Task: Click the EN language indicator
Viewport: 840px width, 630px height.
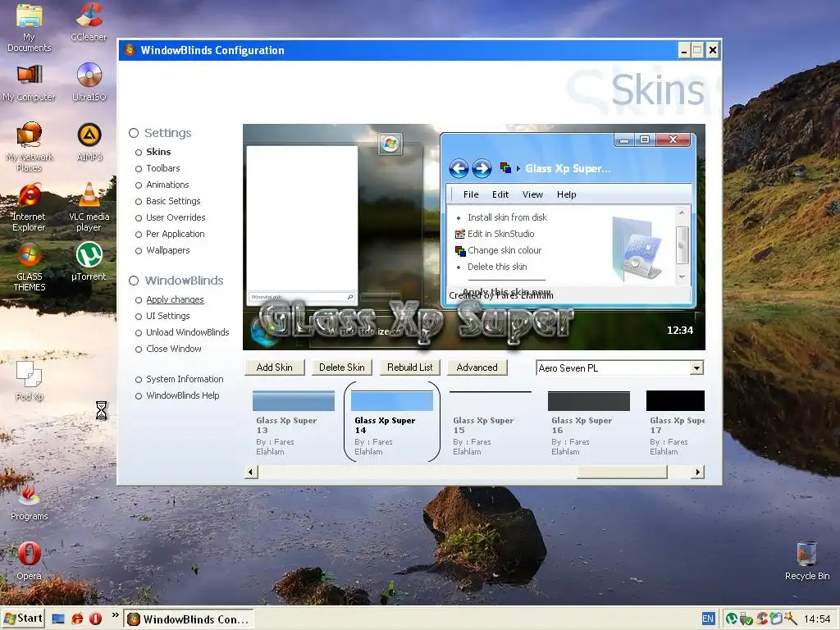Action: (708, 619)
